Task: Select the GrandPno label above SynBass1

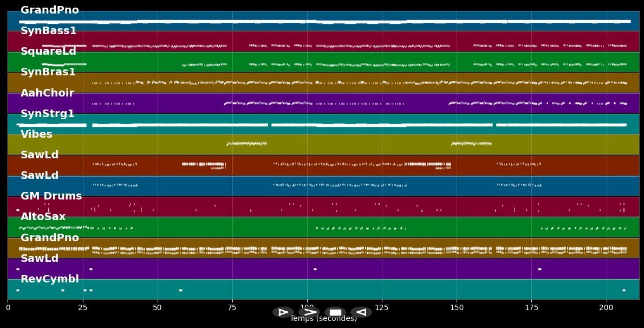Action: 50,10
